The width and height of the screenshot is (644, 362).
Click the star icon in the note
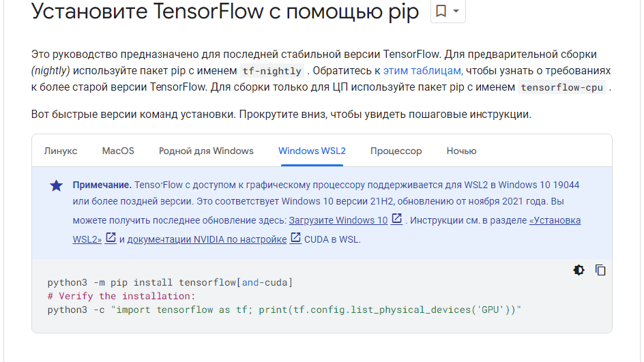point(56,185)
